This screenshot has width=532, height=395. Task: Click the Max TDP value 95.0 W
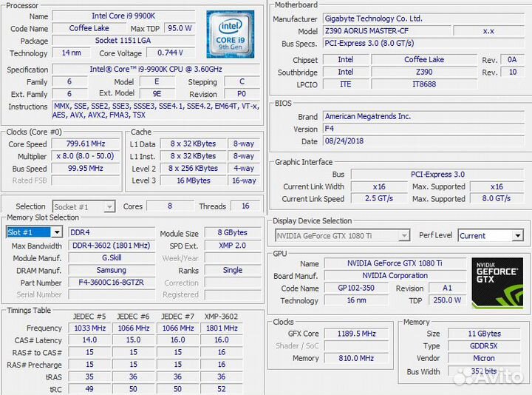(x=180, y=28)
